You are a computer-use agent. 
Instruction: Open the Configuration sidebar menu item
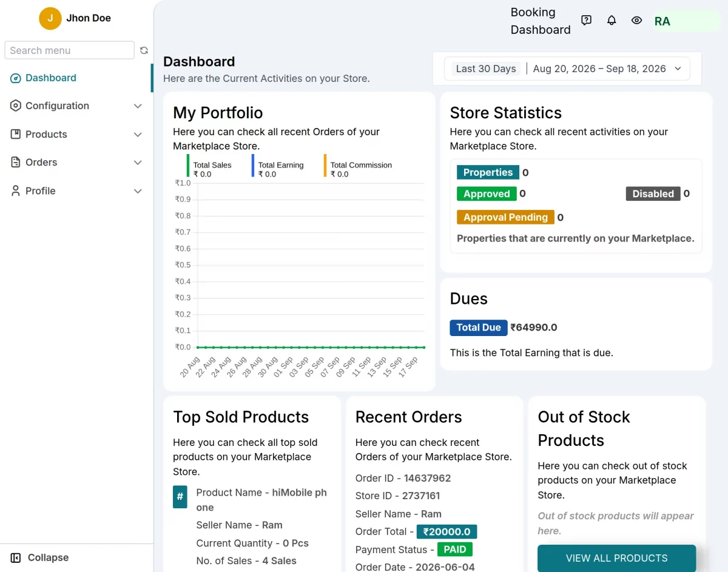coord(76,106)
